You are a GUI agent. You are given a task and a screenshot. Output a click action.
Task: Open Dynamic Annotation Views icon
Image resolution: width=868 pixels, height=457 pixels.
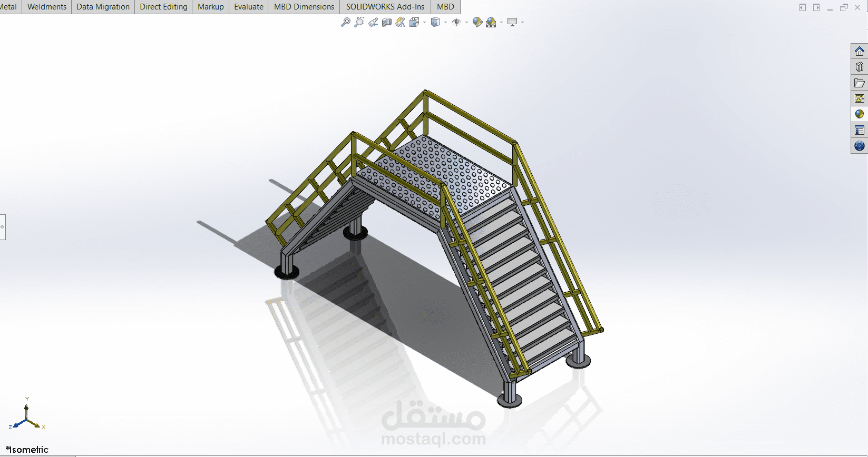coord(401,22)
